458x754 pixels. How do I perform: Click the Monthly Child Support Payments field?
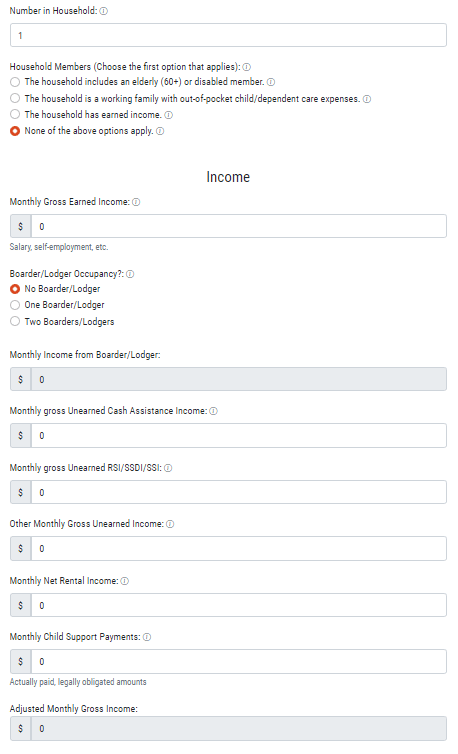[239, 662]
